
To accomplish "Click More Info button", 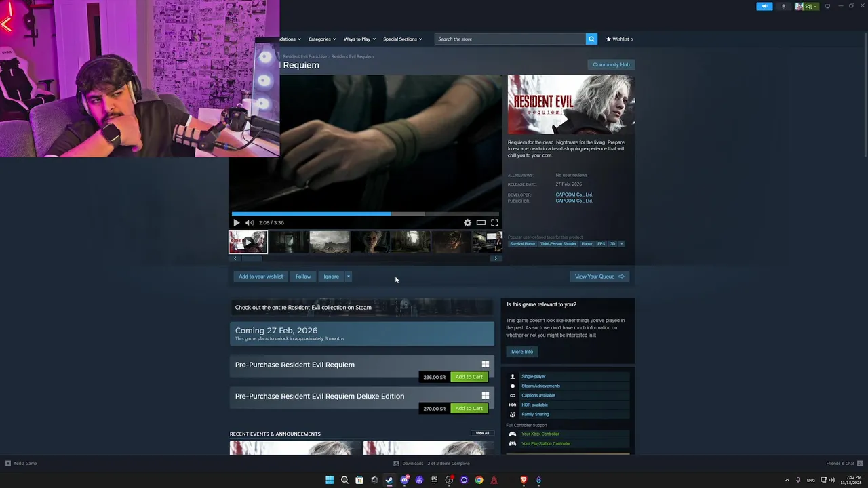I will [x=522, y=352].
